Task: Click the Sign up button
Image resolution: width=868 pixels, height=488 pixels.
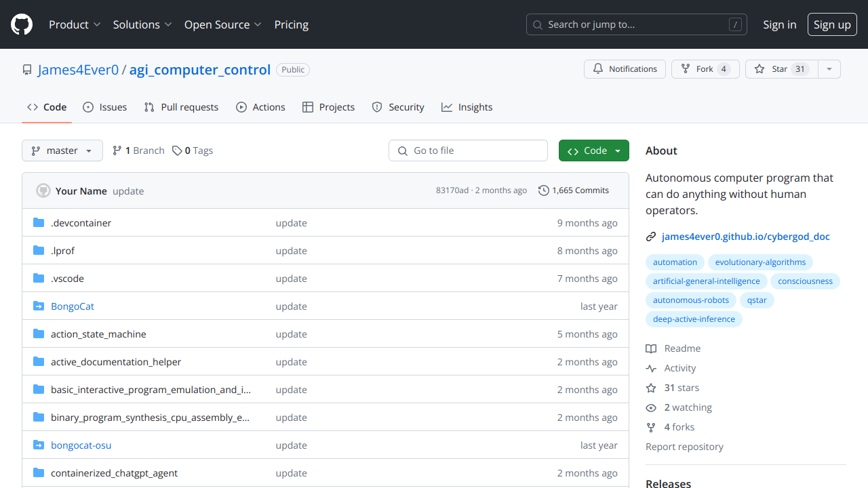Action: [832, 24]
